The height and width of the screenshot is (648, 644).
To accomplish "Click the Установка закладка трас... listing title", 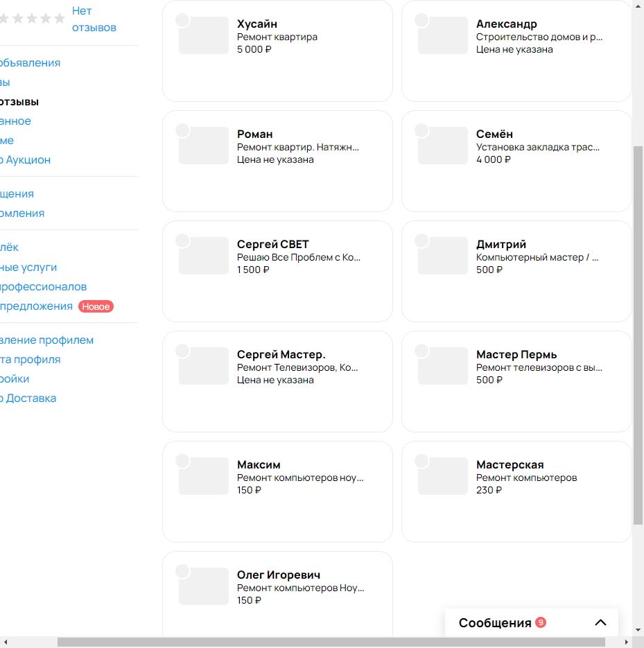I will click(538, 147).
